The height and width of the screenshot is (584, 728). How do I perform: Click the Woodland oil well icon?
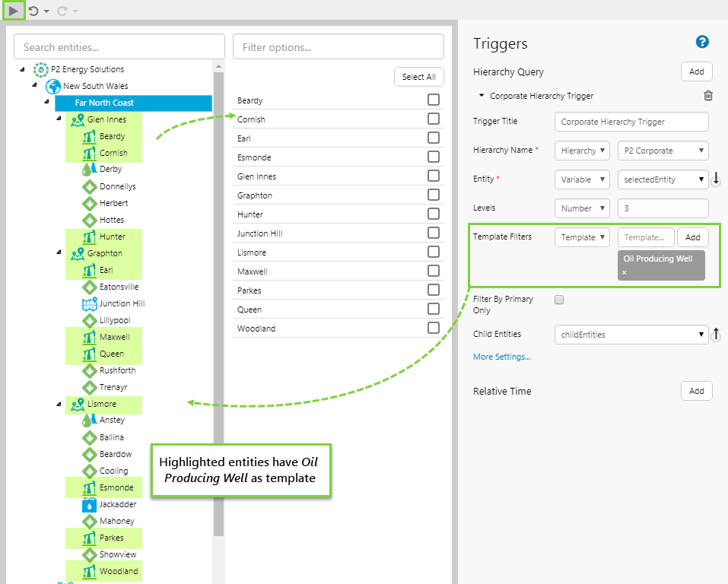pyautogui.click(x=89, y=572)
